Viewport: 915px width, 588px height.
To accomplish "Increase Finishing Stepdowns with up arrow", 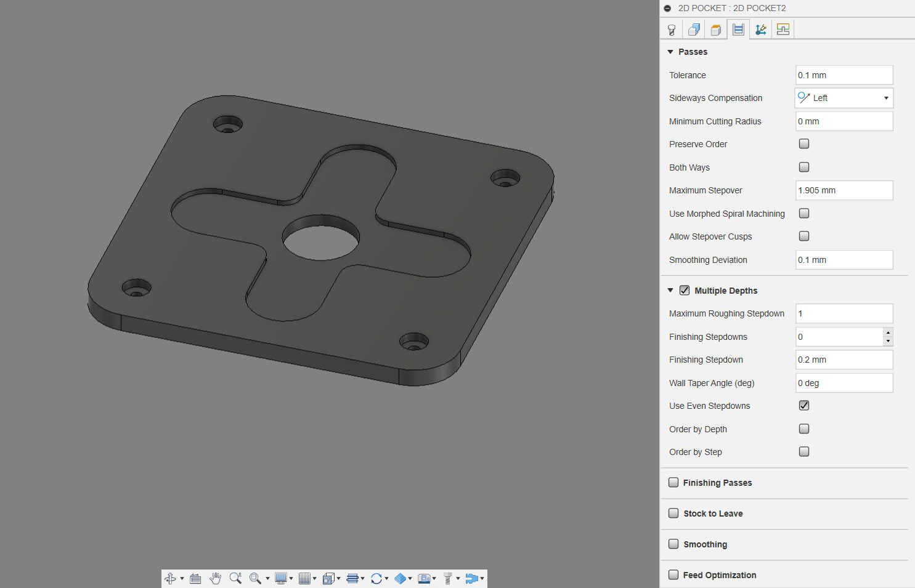I will tap(888, 332).
